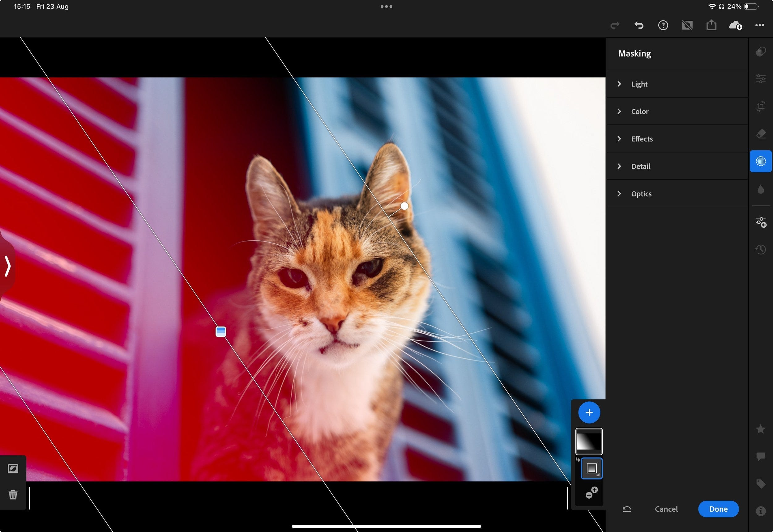The height and width of the screenshot is (532, 773).
Task: Expand the Light section
Action: point(639,84)
